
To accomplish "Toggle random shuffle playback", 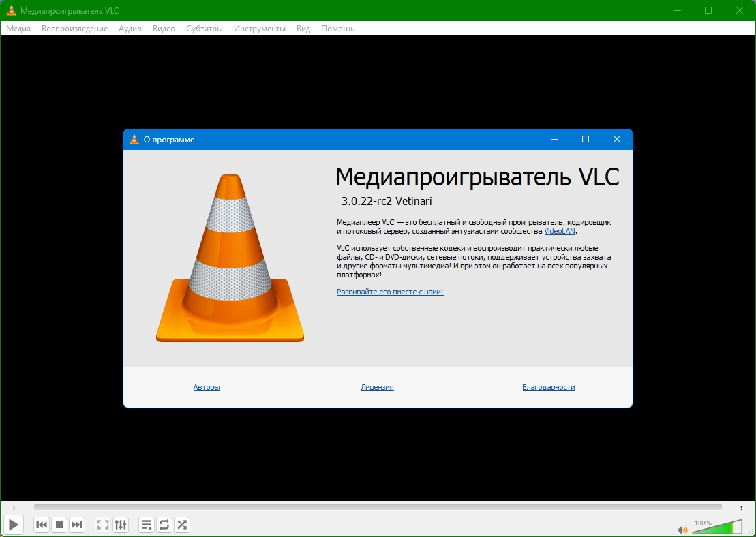I will click(182, 525).
